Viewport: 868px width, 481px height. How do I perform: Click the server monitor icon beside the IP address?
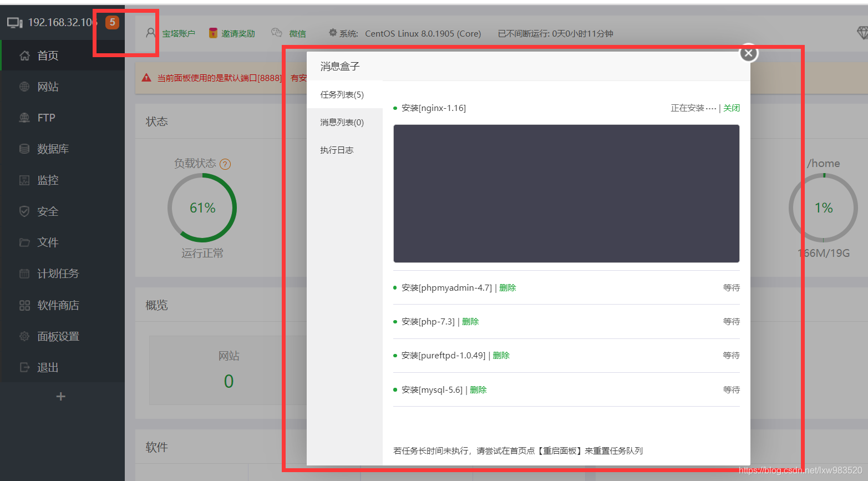[14, 23]
